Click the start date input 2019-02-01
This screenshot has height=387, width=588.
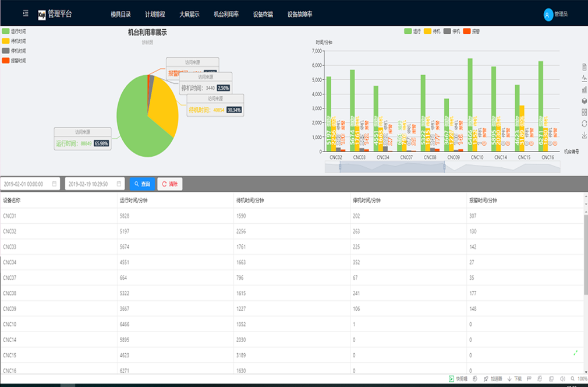point(30,184)
